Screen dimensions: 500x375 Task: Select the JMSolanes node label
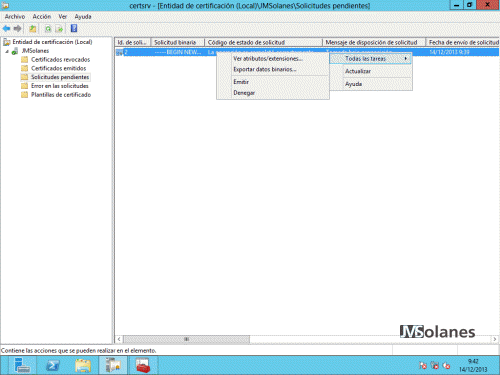tap(35, 51)
